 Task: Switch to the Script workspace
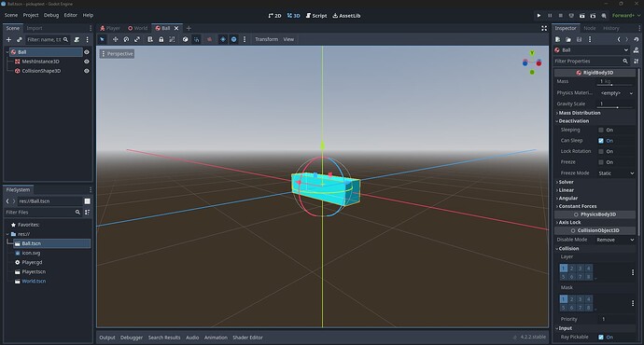316,16
